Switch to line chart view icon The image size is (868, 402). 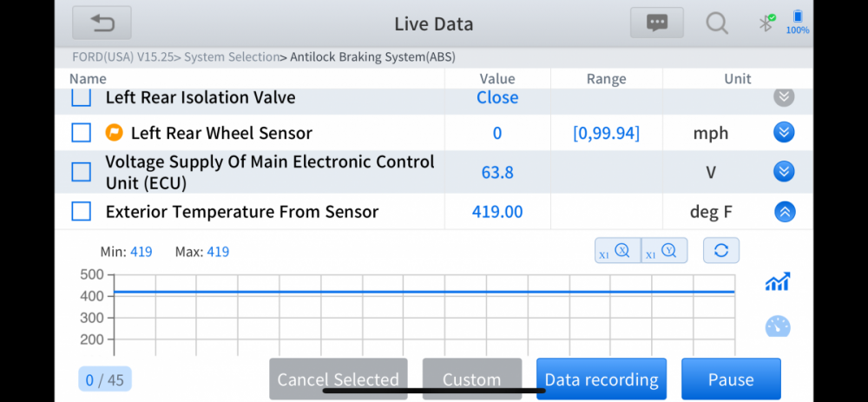click(x=777, y=282)
